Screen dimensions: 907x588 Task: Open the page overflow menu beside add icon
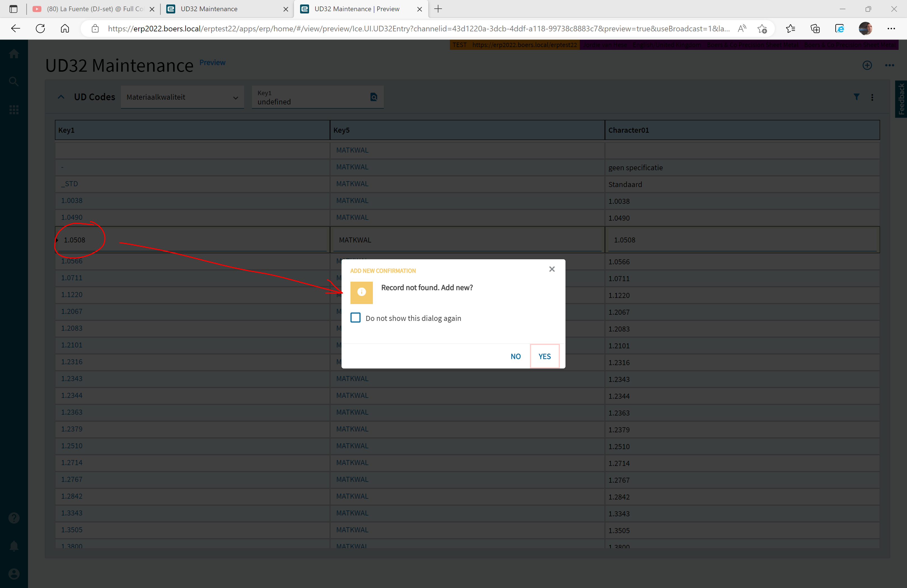click(x=889, y=65)
